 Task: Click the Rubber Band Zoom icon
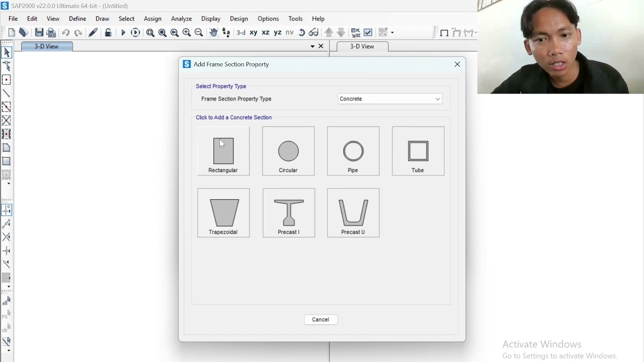point(150,33)
